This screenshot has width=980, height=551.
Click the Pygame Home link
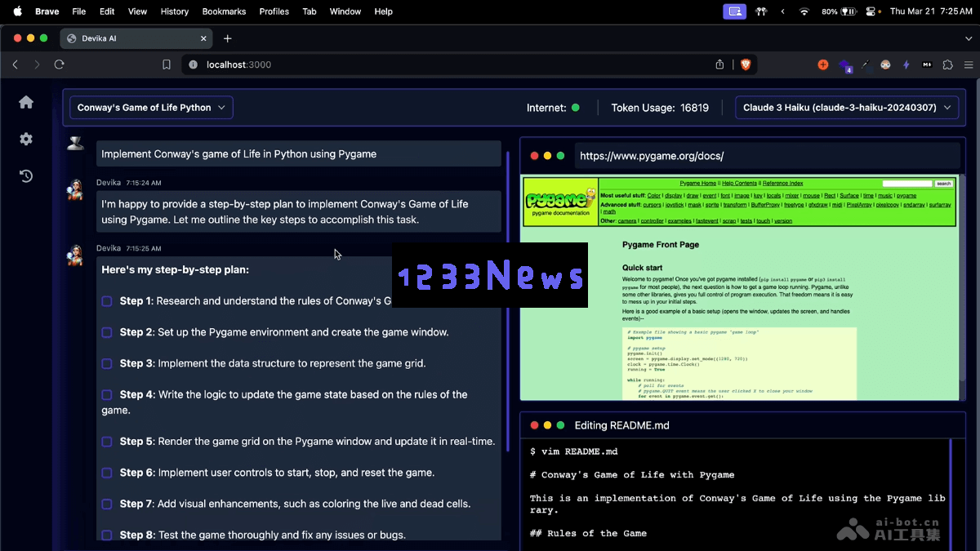(698, 183)
